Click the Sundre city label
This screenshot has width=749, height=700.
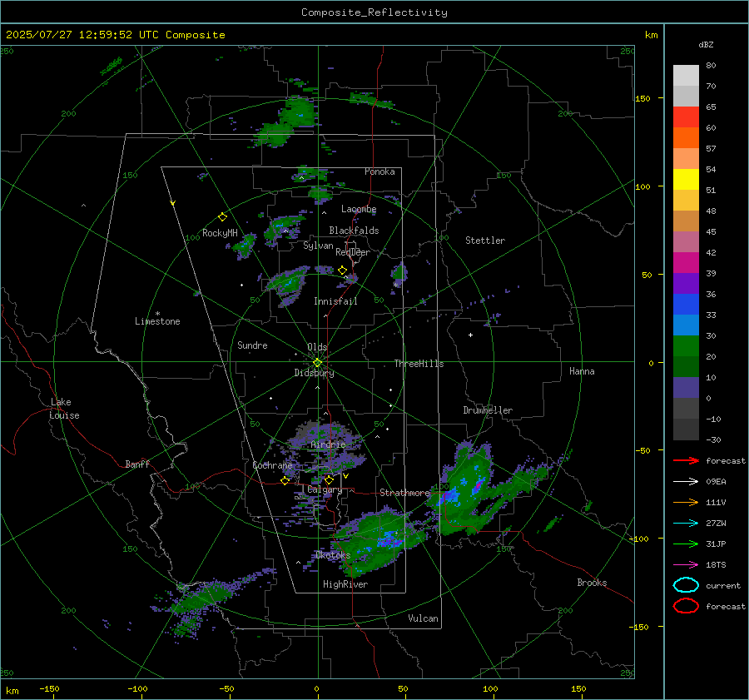[x=252, y=345]
